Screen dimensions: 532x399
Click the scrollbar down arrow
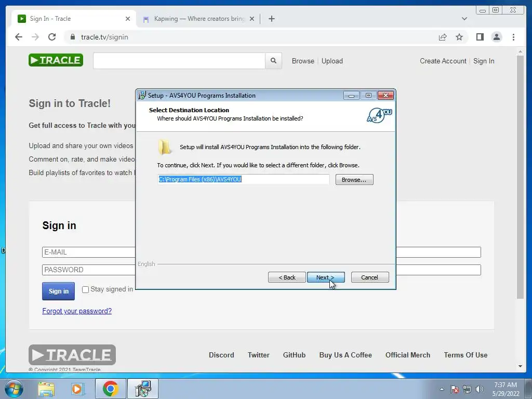tap(520, 366)
